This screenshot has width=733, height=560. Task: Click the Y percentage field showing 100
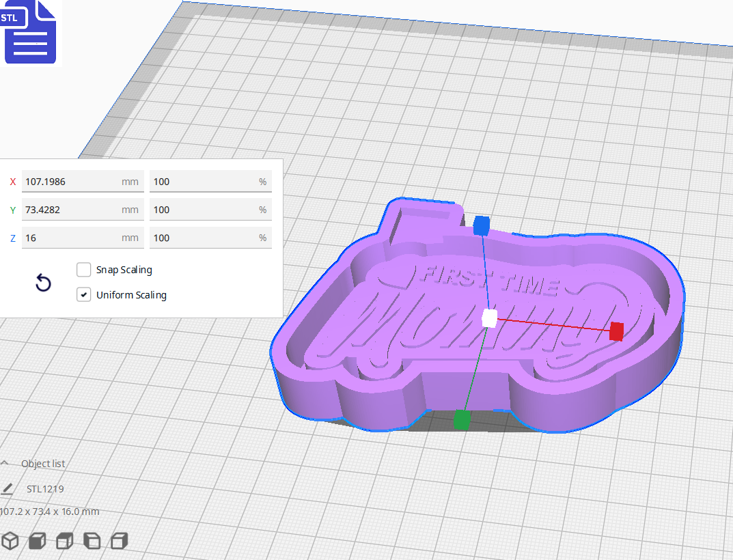(210, 210)
